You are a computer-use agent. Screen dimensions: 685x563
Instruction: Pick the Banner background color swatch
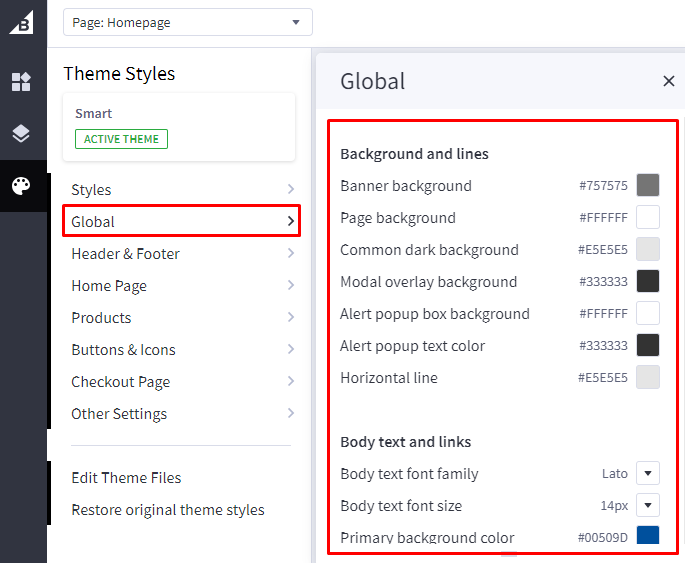point(648,186)
